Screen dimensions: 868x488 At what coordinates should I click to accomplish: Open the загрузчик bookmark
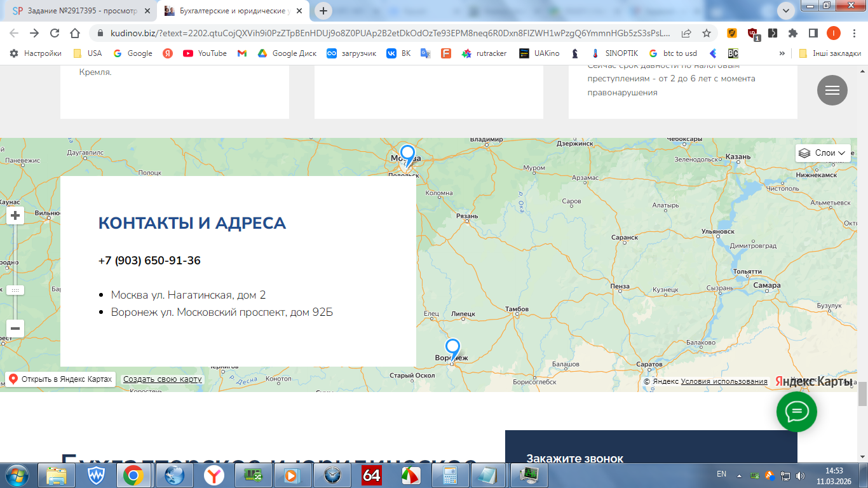tap(351, 53)
